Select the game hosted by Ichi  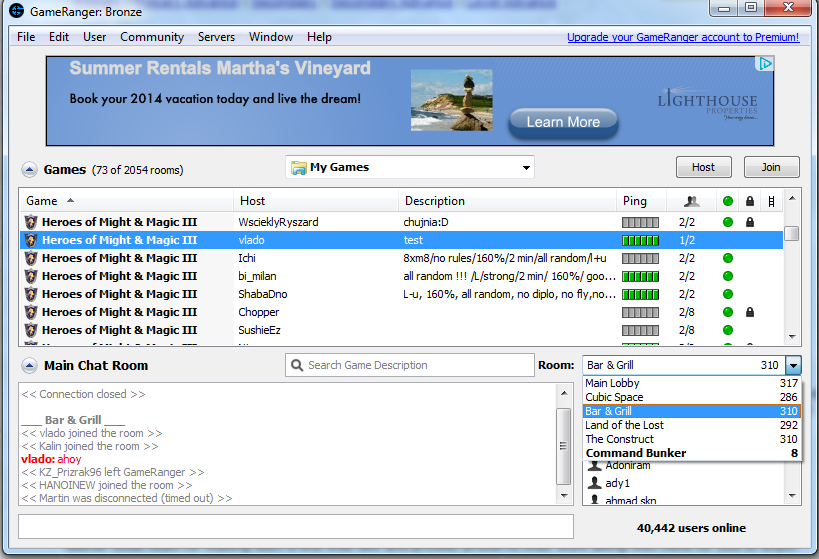click(x=401, y=258)
